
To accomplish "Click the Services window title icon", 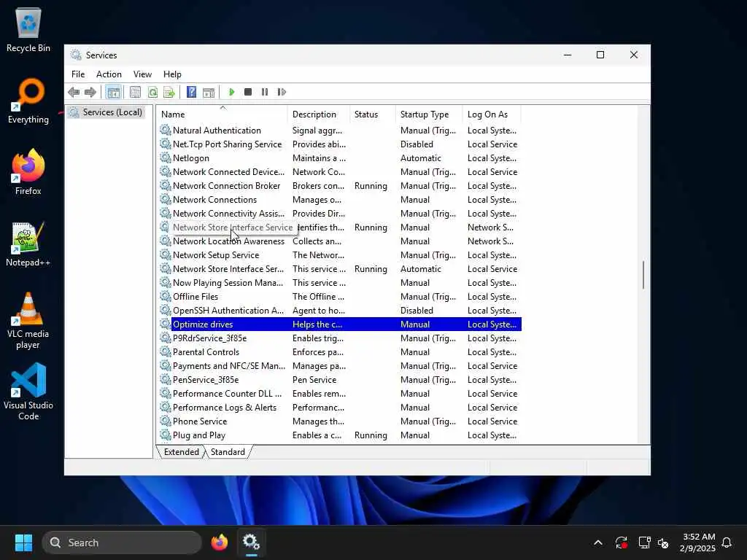I will pos(76,55).
